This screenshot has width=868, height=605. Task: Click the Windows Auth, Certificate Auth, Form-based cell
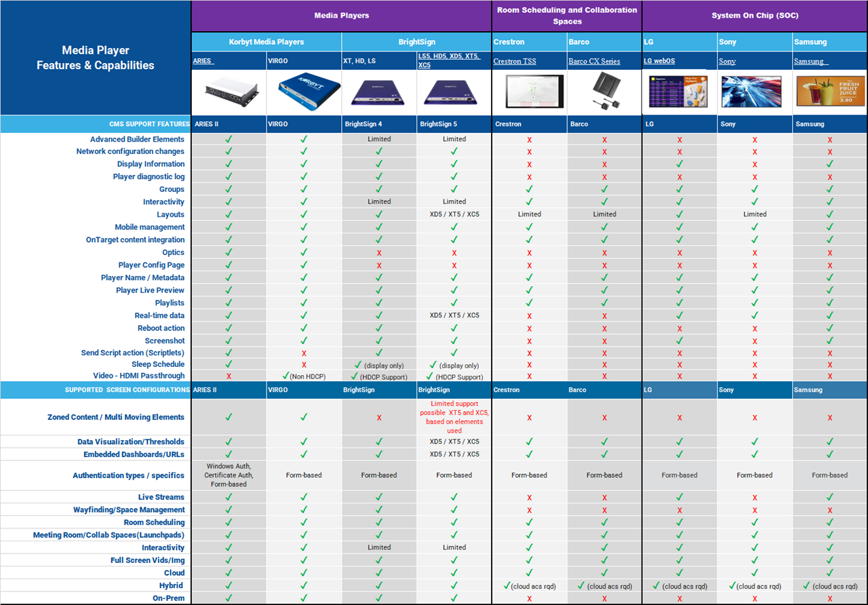click(x=229, y=475)
